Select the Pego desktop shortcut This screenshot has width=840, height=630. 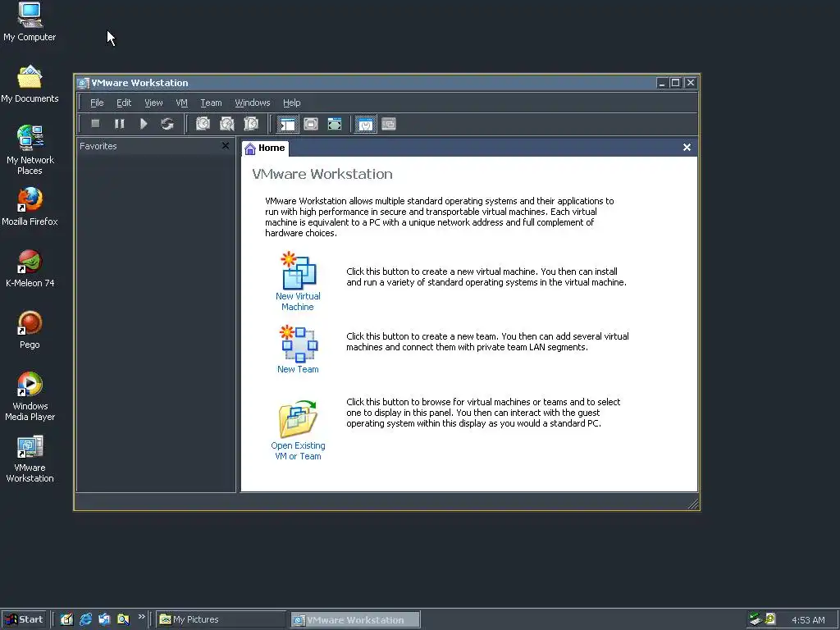(x=30, y=330)
